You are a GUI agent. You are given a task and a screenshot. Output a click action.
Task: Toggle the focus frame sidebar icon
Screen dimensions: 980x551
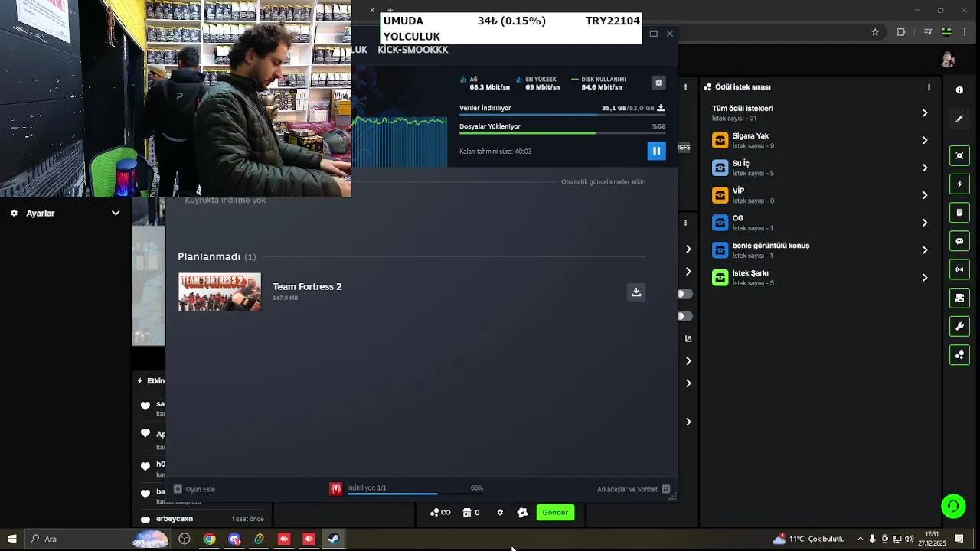click(x=959, y=155)
